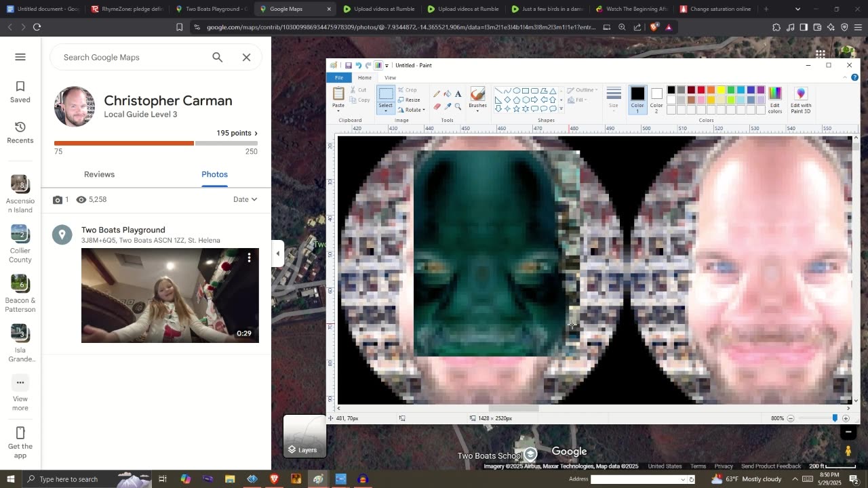Choose the Fill with color bucket tool

coord(448,94)
